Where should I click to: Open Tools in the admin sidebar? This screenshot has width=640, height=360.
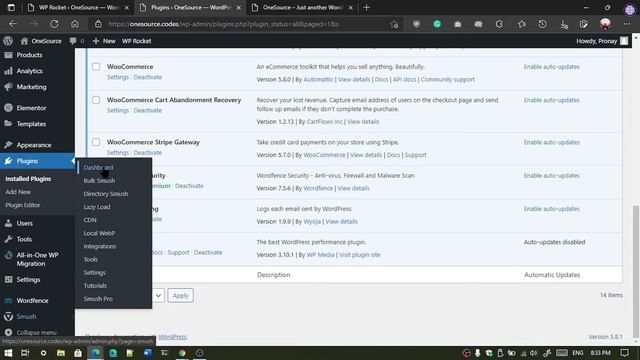tap(24, 239)
